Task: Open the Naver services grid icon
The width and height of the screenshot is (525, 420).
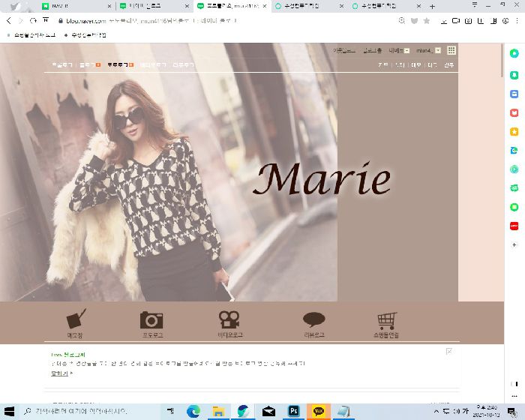Action: tap(451, 50)
